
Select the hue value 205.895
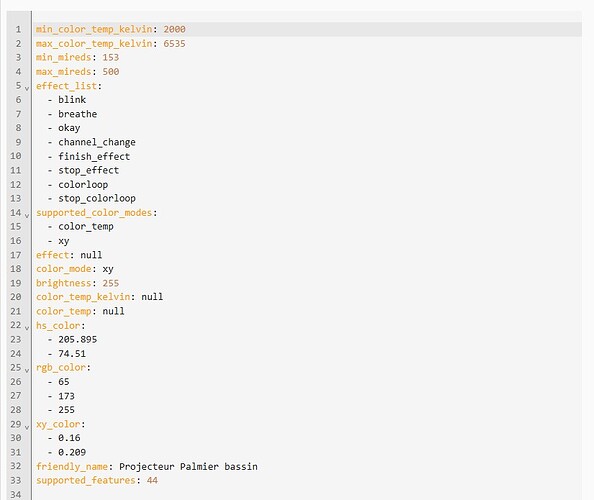point(78,340)
